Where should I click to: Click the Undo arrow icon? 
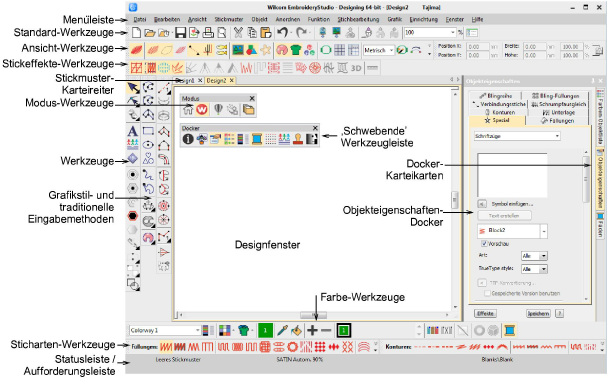(x=283, y=32)
